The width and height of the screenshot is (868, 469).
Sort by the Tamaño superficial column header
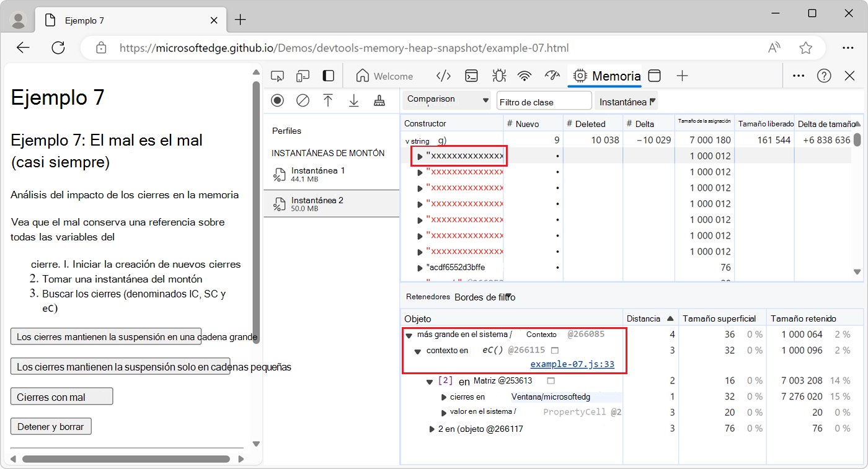722,318
